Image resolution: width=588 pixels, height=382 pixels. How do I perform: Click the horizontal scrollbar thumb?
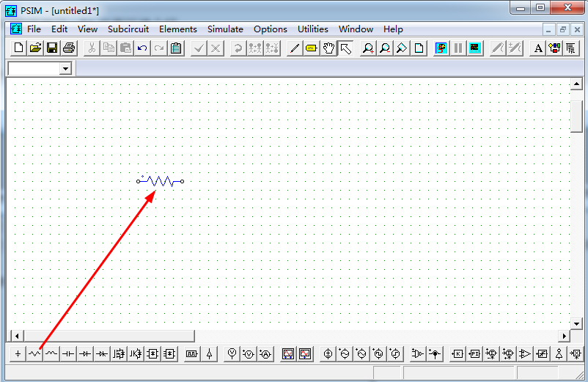[x=109, y=336]
